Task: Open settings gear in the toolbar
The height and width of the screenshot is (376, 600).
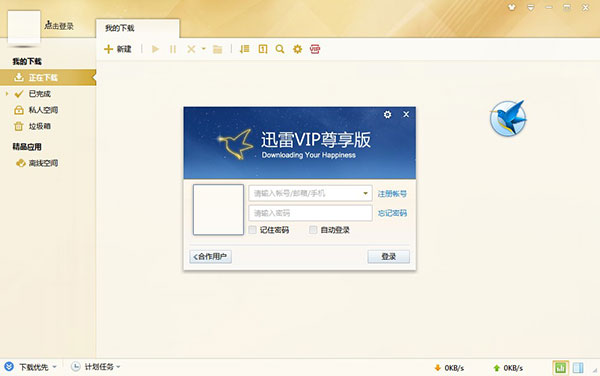Action: point(297,49)
